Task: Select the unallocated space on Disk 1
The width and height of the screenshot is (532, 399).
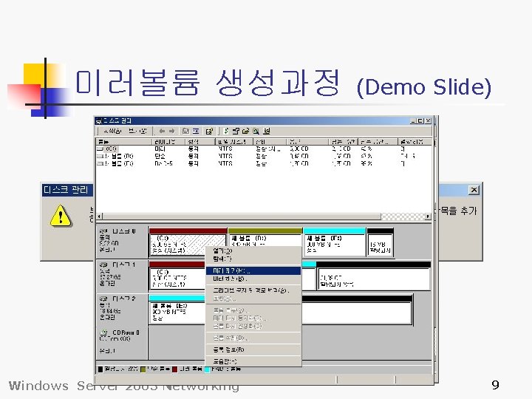Action: (x=373, y=276)
